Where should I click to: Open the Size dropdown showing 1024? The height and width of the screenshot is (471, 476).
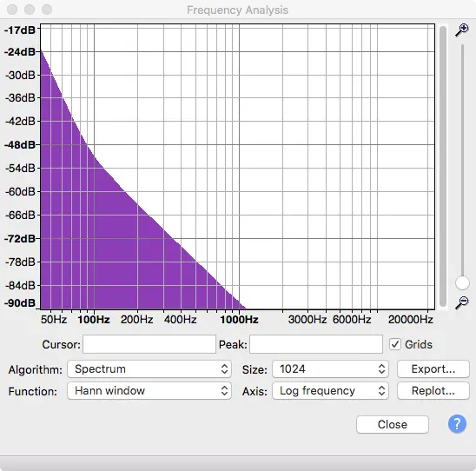330,369
